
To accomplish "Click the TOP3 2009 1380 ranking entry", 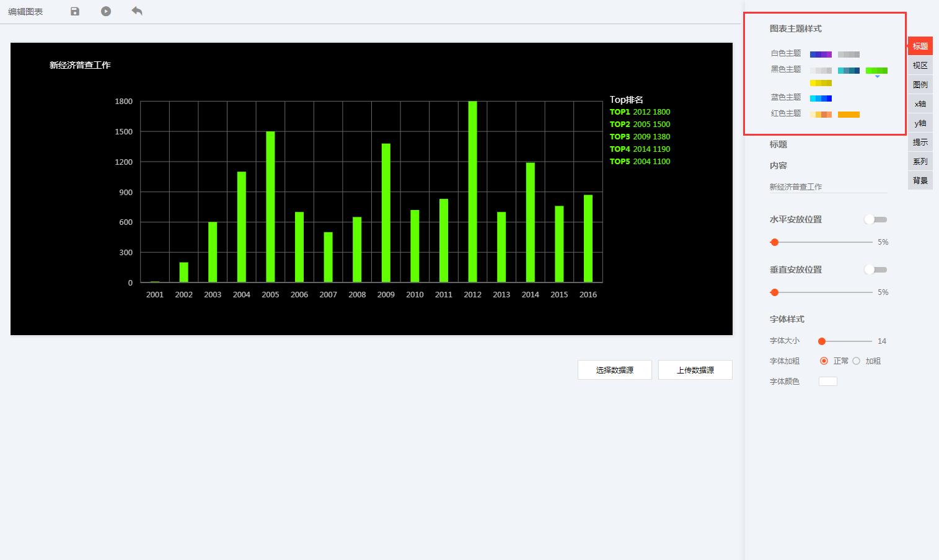I will tap(640, 137).
